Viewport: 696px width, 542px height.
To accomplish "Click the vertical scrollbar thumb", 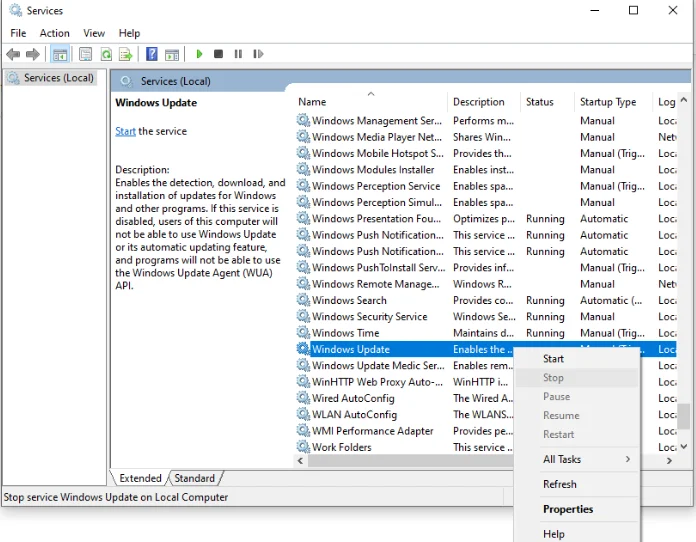I will point(684,416).
